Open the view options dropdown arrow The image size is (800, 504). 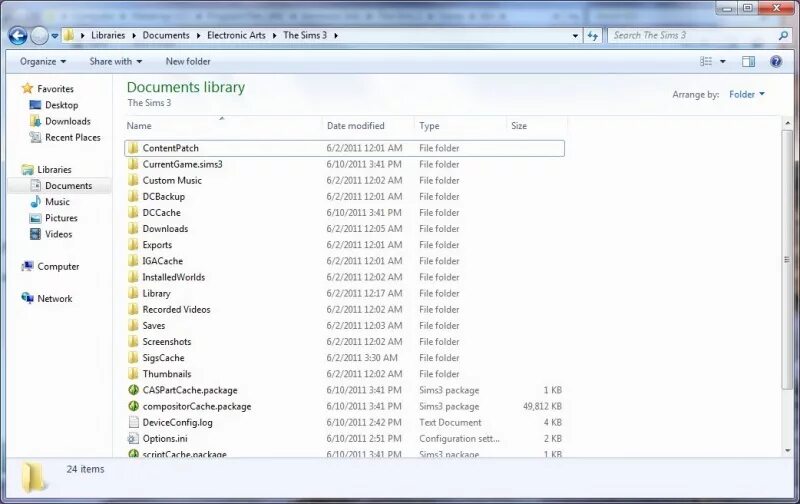[722, 62]
